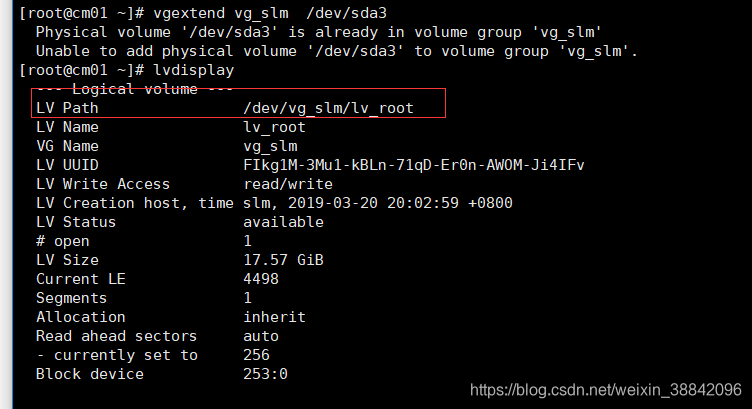Click the 'already in volume group' message line
752x409 pixels.
[318, 33]
